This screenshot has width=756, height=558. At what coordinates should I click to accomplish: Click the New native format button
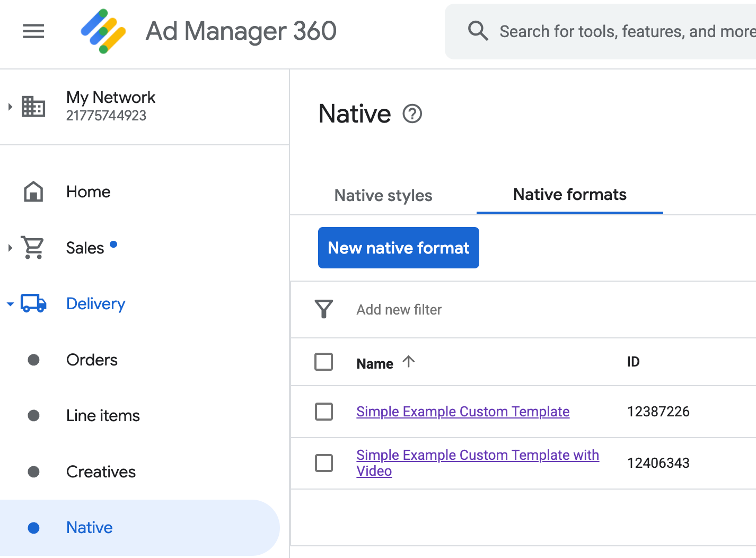[x=398, y=248]
